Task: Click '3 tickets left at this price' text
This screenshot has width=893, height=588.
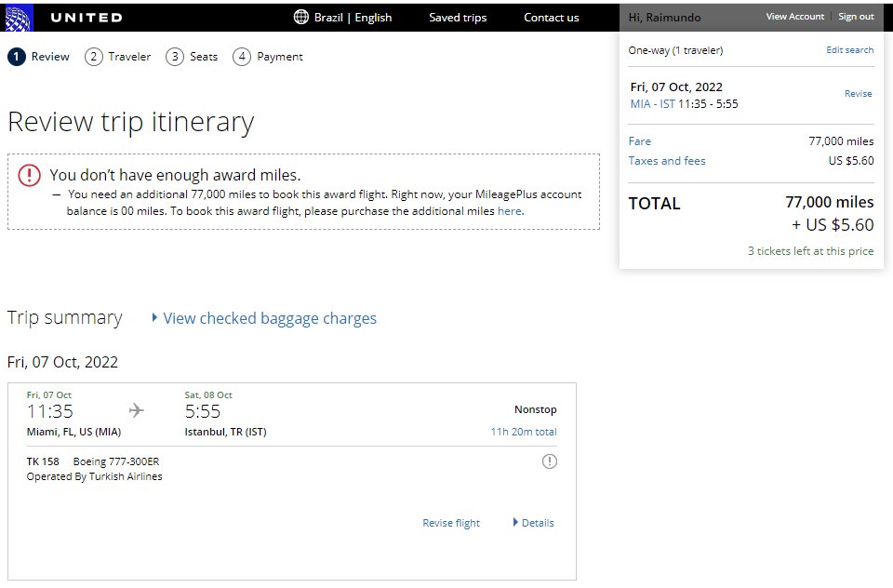Action: (x=810, y=251)
